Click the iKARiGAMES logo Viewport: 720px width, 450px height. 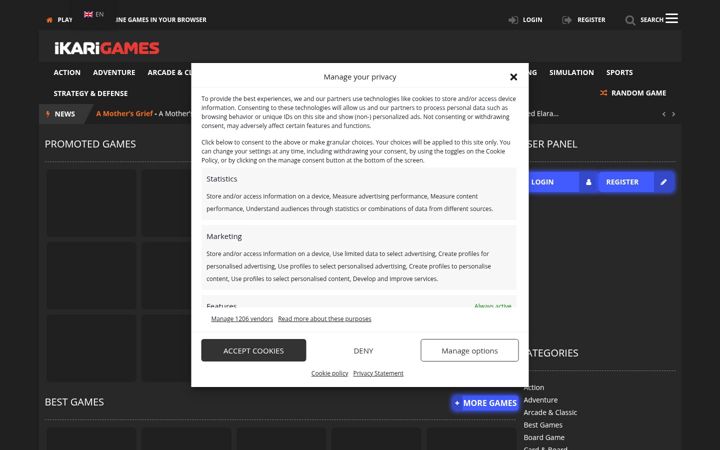click(107, 48)
